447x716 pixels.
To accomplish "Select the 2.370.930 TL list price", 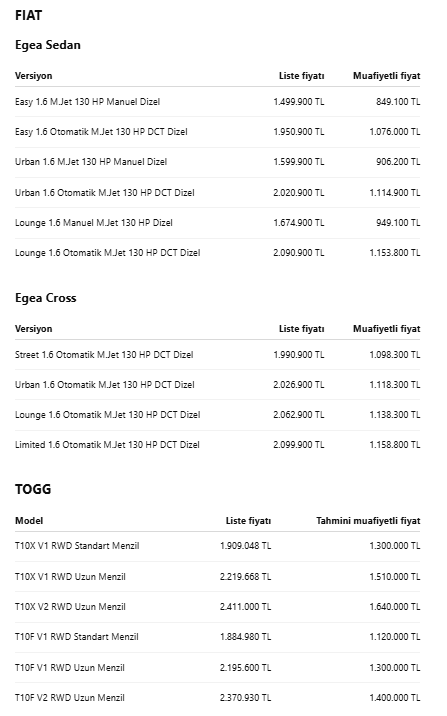I will (x=245, y=698).
